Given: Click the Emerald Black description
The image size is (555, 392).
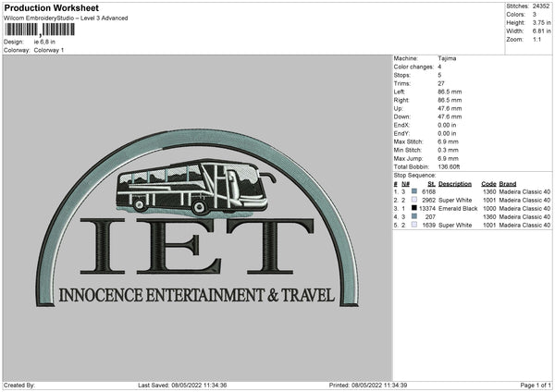Looking at the screenshot, I should pos(458,208).
